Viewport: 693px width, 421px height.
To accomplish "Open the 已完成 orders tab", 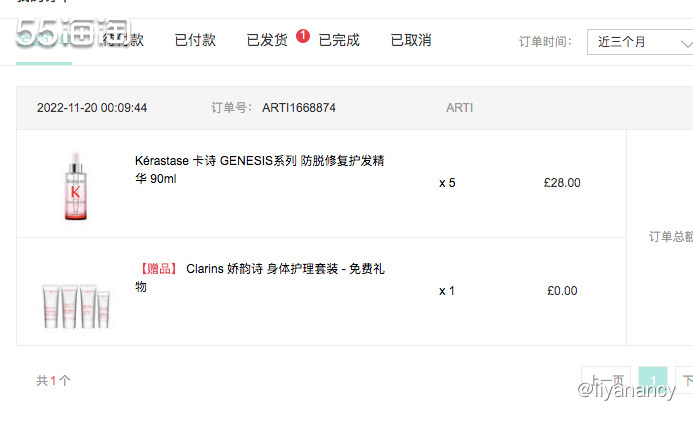I will [x=339, y=40].
